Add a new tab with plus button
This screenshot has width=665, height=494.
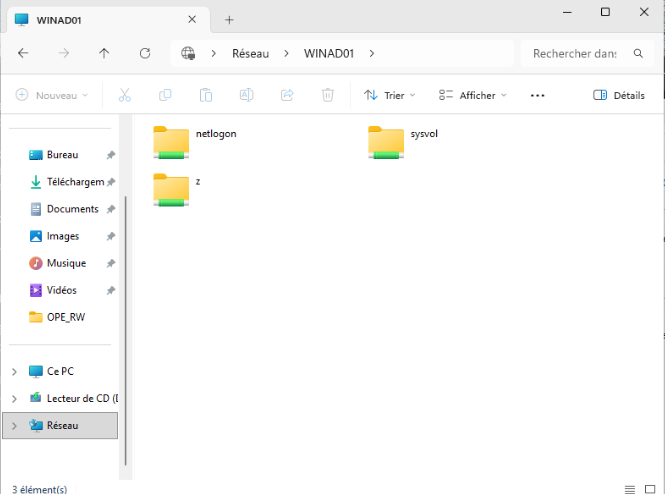click(x=229, y=20)
